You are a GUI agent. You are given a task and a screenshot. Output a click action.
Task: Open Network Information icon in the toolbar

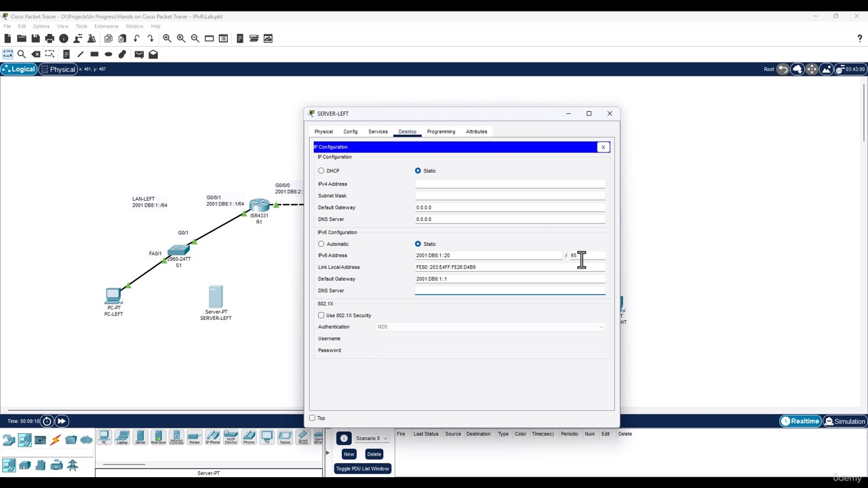64,39
